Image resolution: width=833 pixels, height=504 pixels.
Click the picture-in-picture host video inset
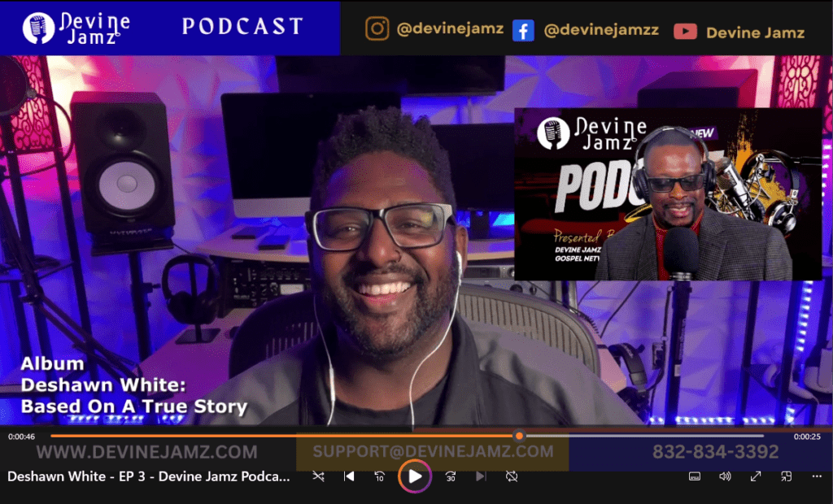point(668,193)
